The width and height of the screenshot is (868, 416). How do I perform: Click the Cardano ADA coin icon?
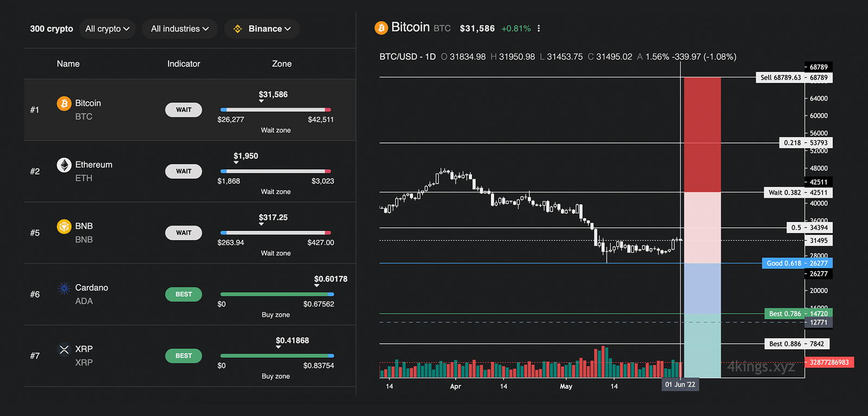click(64, 288)
